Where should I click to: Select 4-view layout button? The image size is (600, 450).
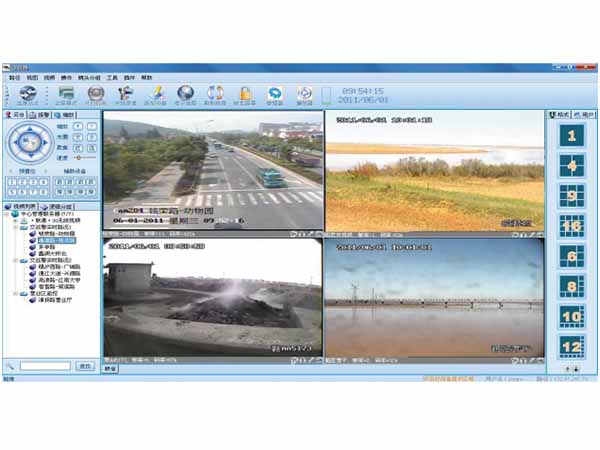click(572, 166)
